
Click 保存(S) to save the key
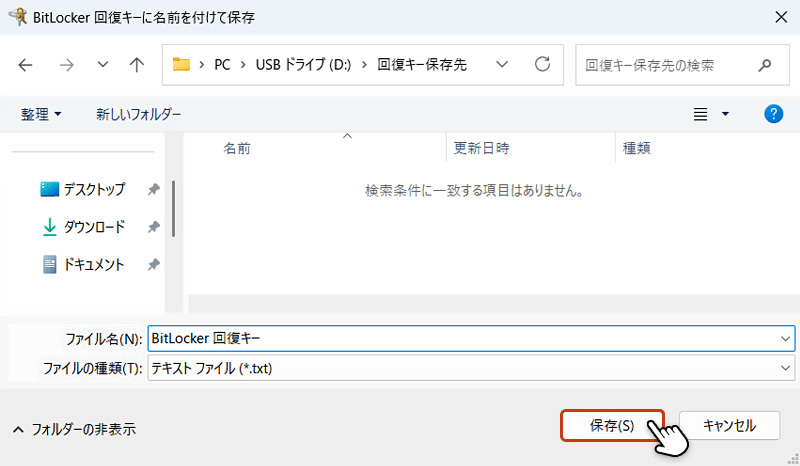612,425
